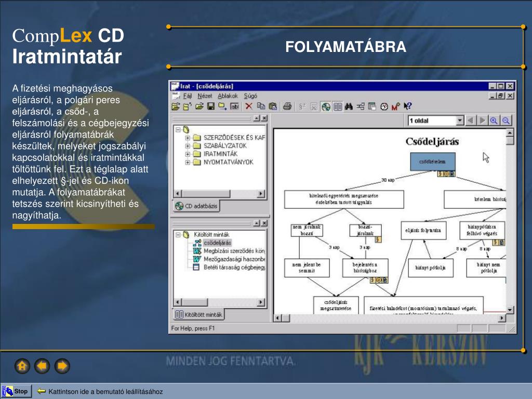Click the save (floppy disk) toolbar icon
532x399 pixels.
tap(211, 107)
